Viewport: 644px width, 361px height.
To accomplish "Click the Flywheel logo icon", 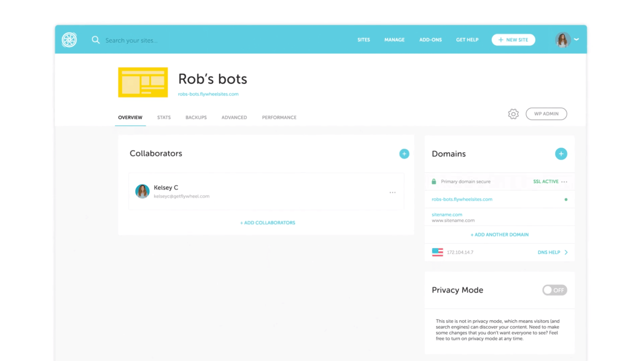I will click(x=69, y=40).
